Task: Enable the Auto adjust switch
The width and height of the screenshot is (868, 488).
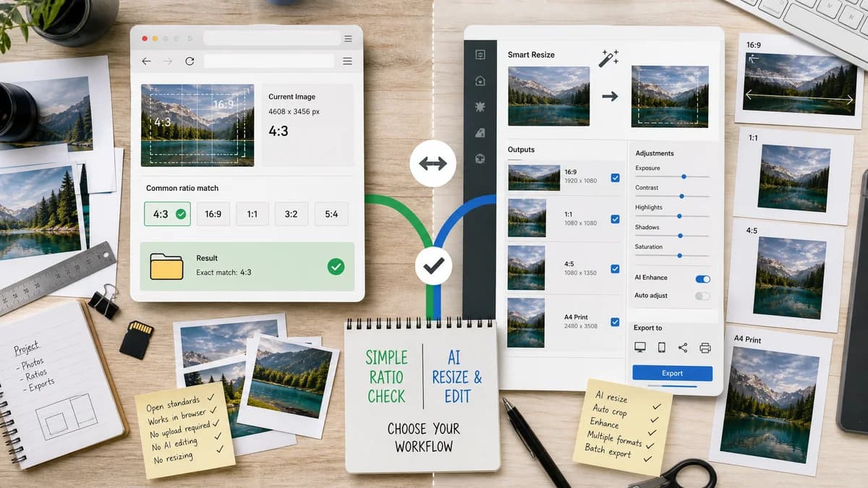Action: click(702, 296)
